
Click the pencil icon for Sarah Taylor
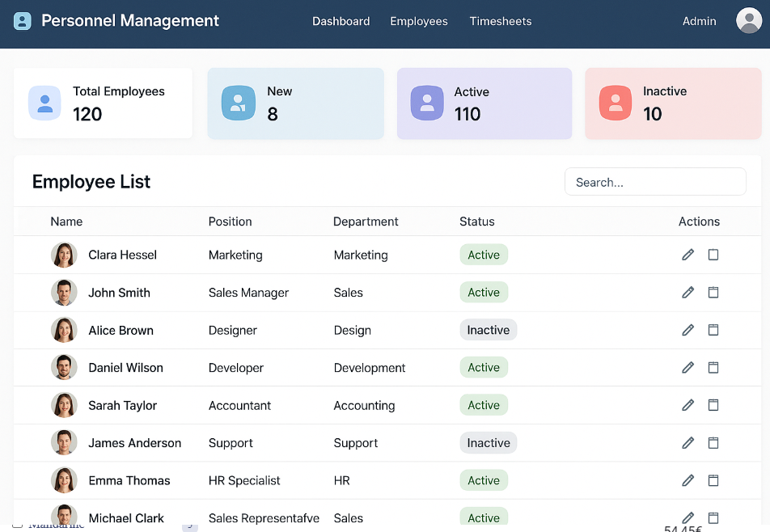pos(687,405)
